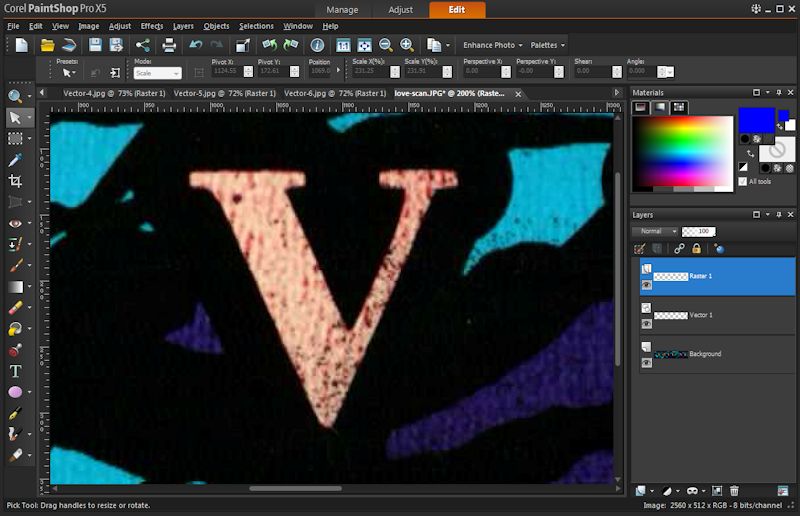Select the Text tool

click(15, 371)
